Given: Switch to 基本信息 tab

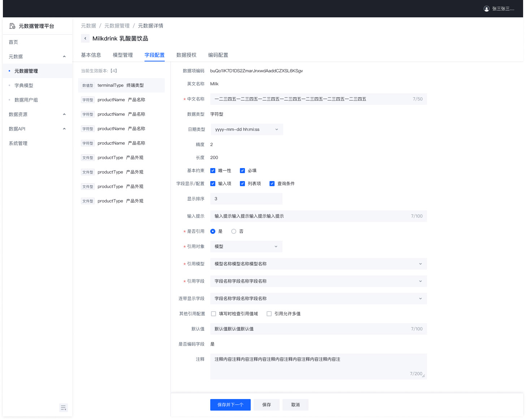Looking at the screenshot, I should point(91,55).
